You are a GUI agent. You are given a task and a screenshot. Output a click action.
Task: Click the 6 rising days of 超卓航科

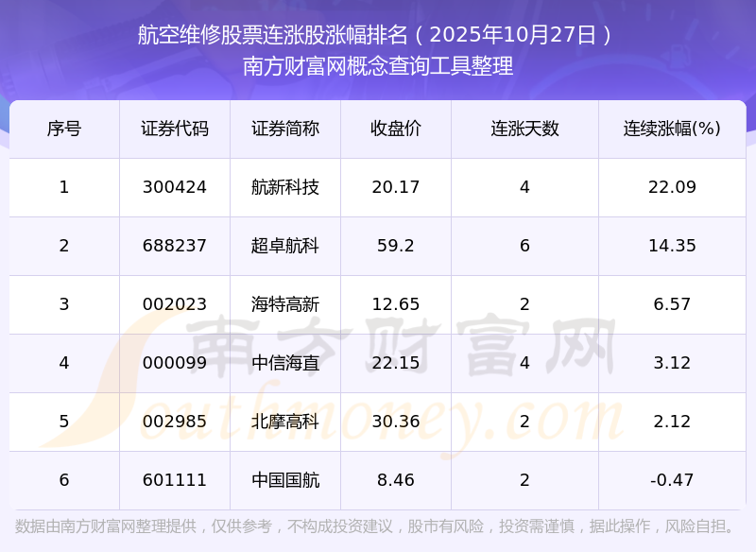click(x=524, y=246)
